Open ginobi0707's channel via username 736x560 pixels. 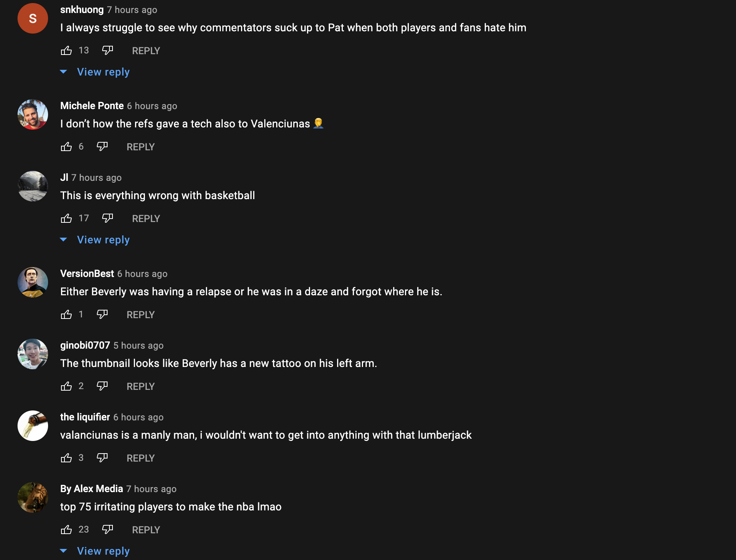85,345
